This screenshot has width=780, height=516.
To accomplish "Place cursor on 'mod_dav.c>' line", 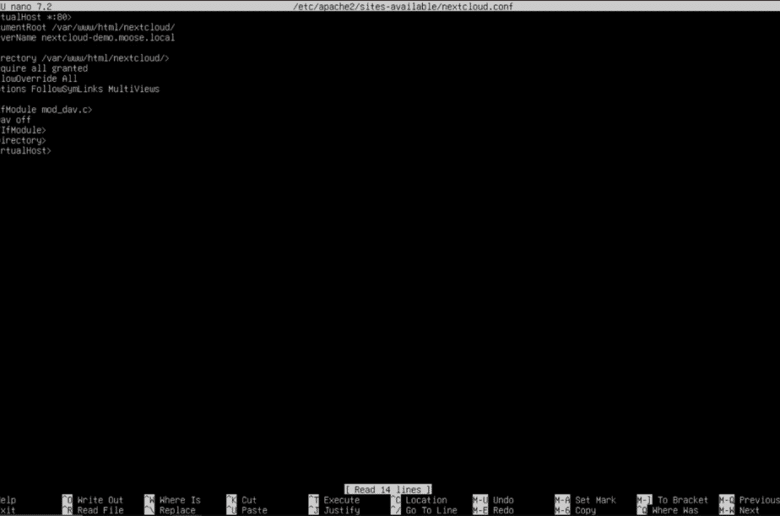I will click(46, 109).
